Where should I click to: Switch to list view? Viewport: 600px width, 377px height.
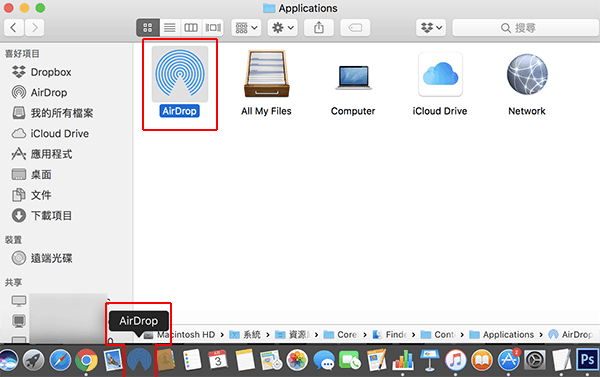pyautogui.click(x=170, y=28)
